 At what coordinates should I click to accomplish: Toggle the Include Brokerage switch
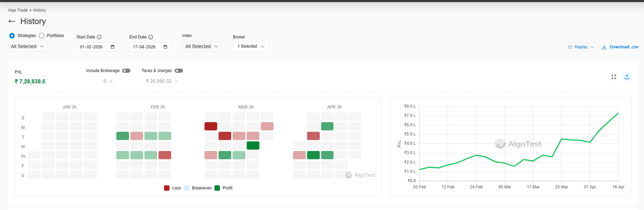click(x=126, y=70)
